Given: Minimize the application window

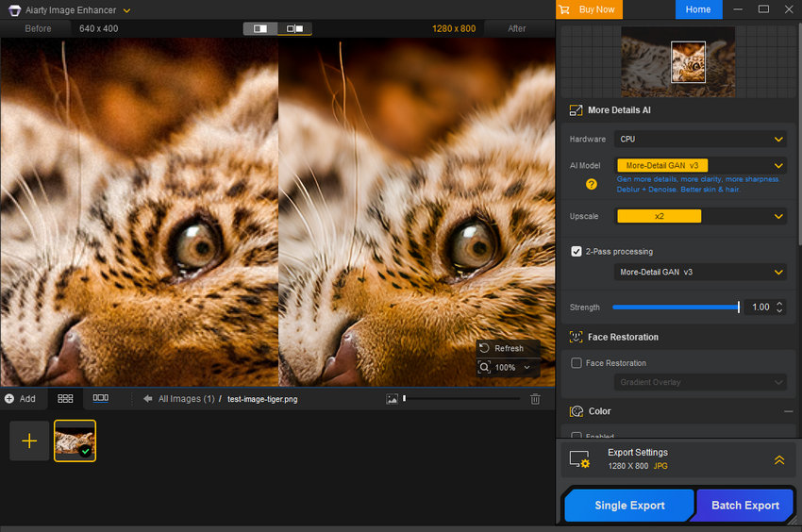Looking at the screenshot, I should (x=738, y=9).
